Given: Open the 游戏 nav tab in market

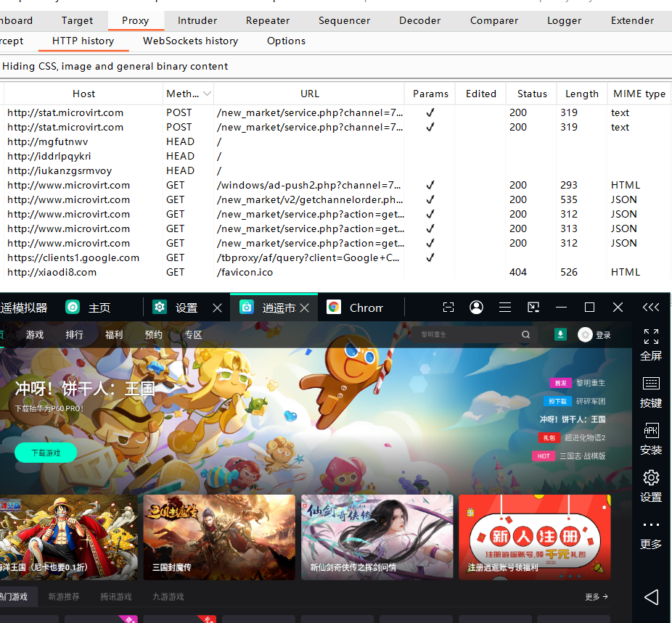Looking at the screenshot, I should [x=35, y=334].
